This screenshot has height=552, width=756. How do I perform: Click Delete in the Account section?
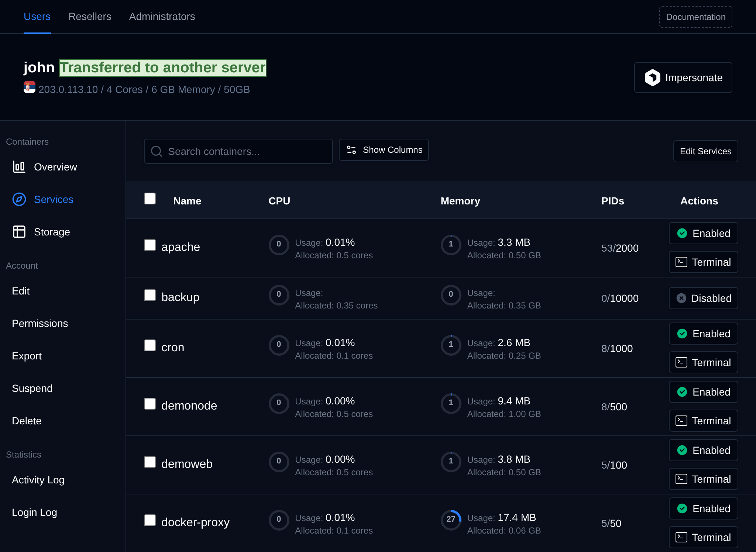(x=27, y=421)
